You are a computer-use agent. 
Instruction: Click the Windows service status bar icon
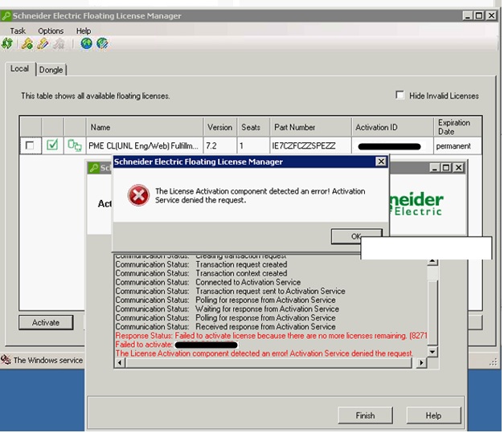pyautogui.click(x=6, y=359)
